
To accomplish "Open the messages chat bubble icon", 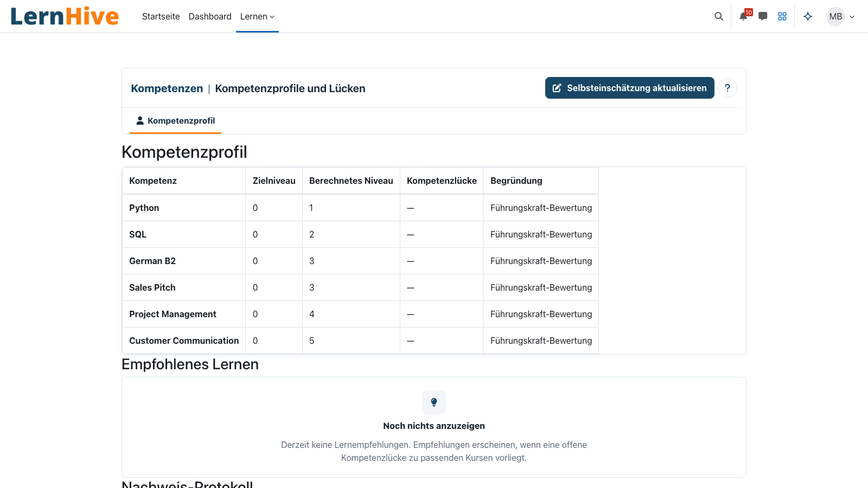I will click(763, 16).
